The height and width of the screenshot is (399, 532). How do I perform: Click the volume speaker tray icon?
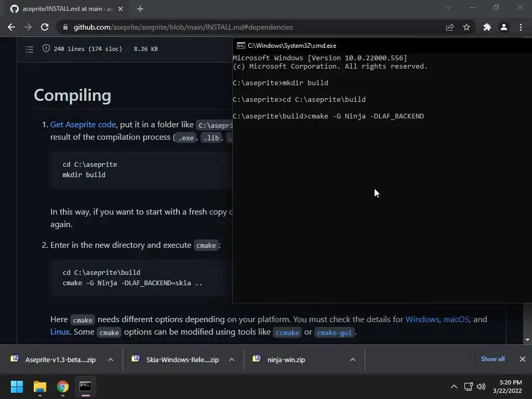coord(481,387)
